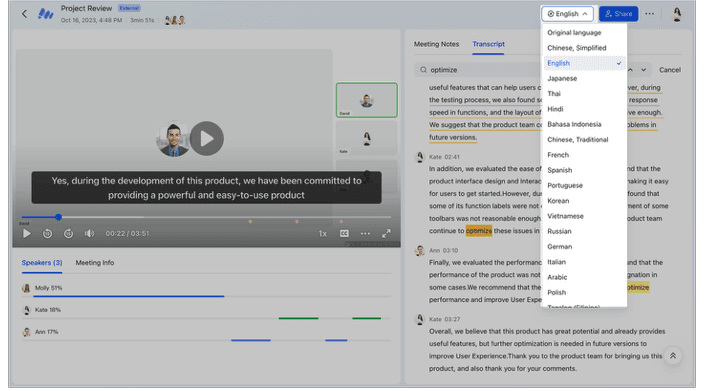Rewind the recording by 15 seconds
Image resolution: width=704 pixels, height=391 pixels.
[47, 233]
